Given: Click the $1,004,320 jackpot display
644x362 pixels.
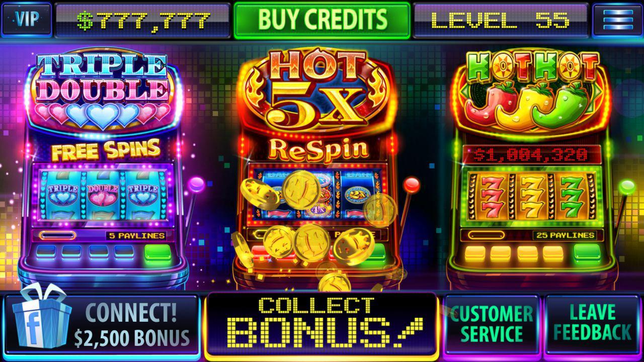Looking at the screenshot, I should pyautogui.click(x=532, y=154).
